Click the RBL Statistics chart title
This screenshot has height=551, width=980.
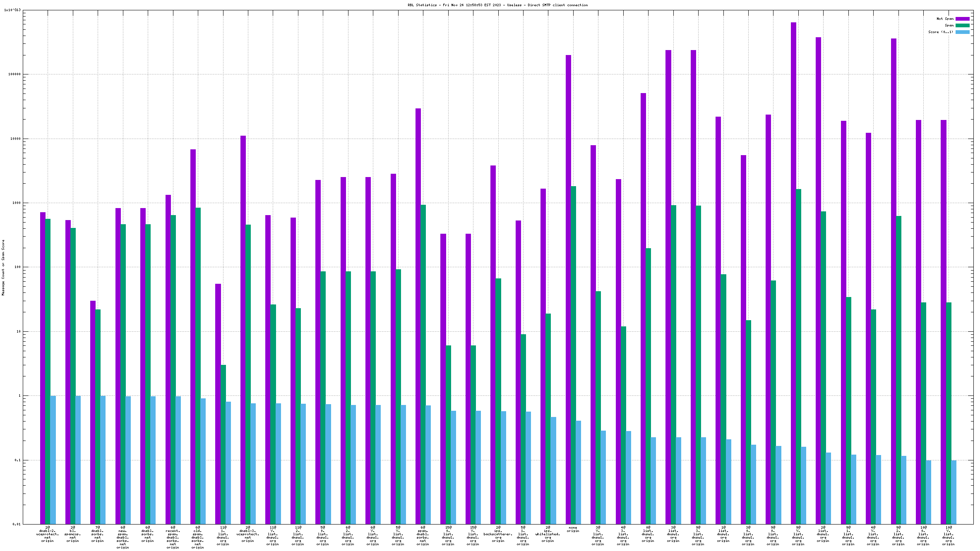click(497, 5)
